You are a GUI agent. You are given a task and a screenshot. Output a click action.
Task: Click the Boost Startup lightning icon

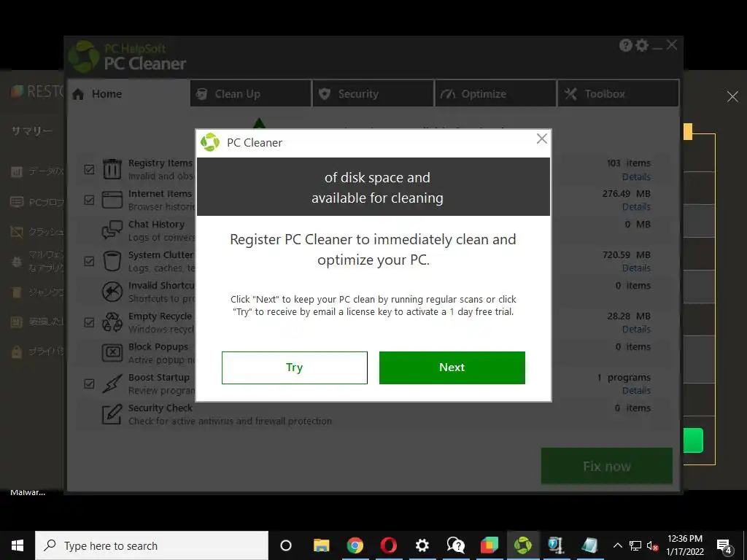click(x=112, y=384)
